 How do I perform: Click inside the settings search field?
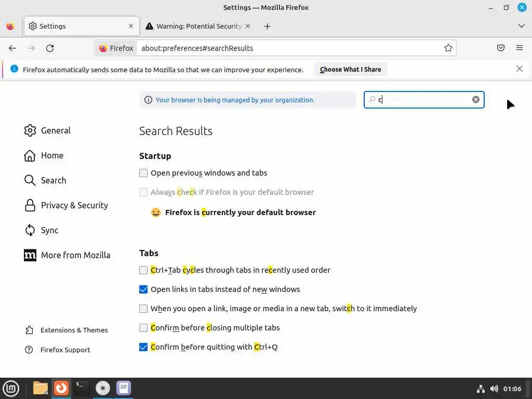(424, 100)
